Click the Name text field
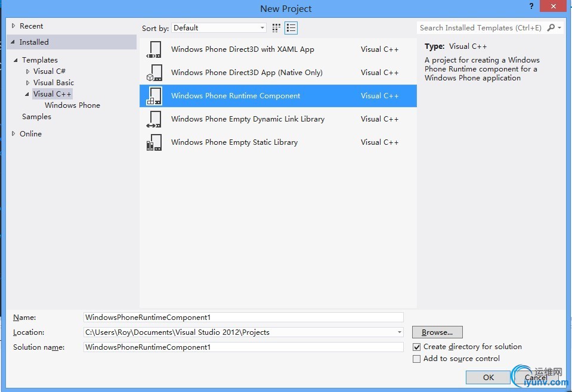 243,318
